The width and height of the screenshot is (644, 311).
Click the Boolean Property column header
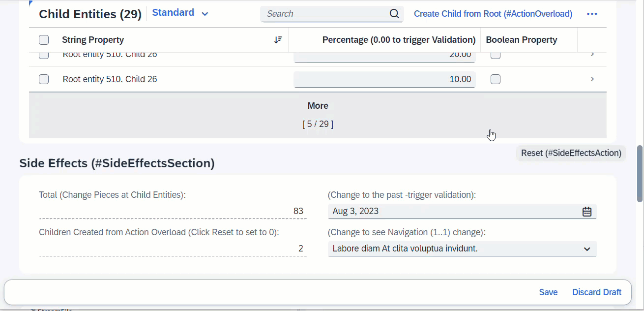tap(521, 40)
